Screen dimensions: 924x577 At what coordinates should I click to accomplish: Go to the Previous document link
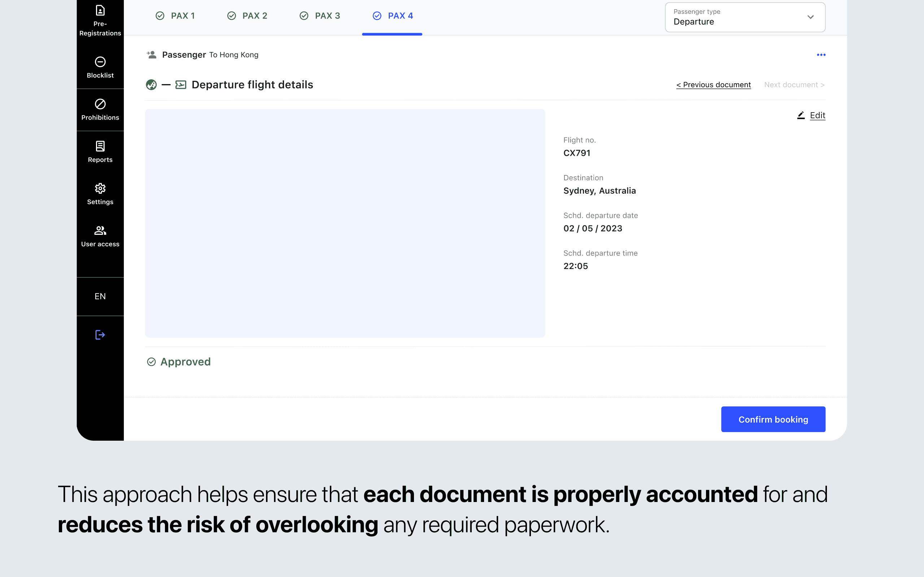[713, 85]
